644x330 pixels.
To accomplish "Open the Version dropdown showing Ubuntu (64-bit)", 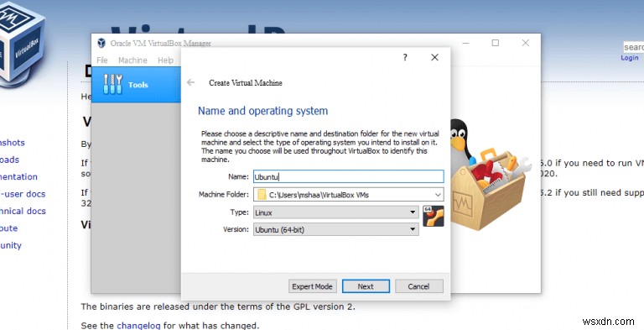I will (336, 229).
